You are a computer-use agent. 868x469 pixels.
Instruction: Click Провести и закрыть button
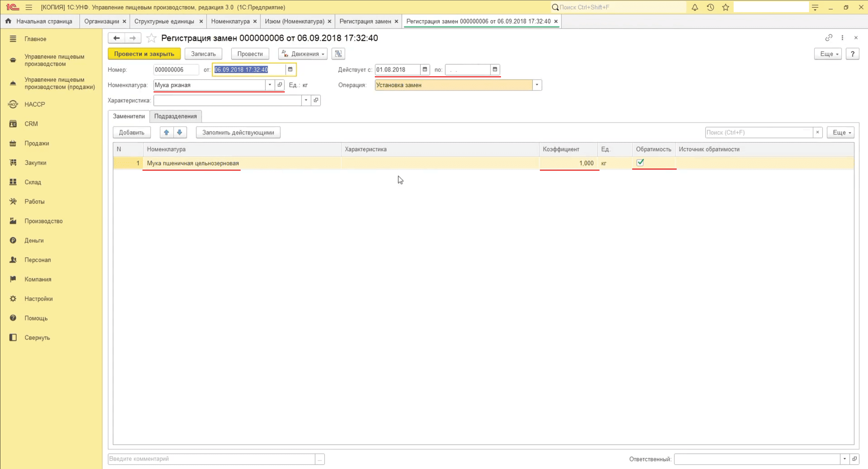(x=144, y=54)
